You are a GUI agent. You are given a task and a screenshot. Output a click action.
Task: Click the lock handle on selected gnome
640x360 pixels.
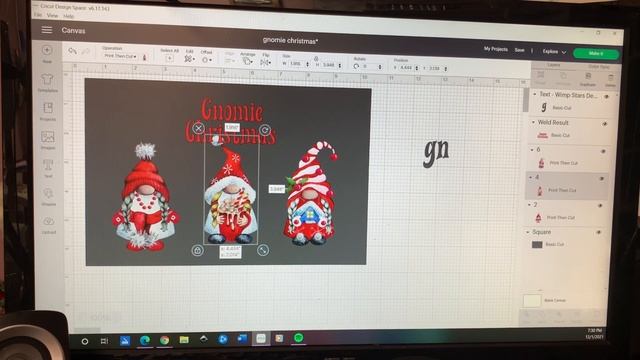[x=198, y=250]
